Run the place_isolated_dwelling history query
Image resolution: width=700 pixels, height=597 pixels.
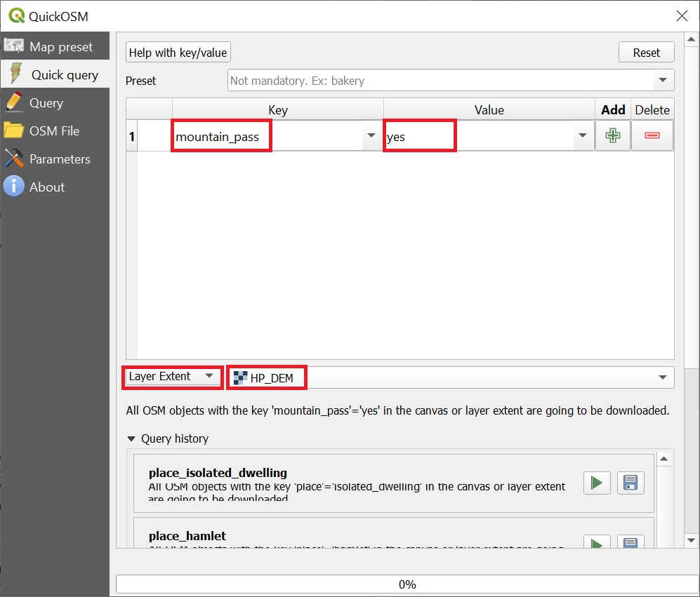(597, 483)
